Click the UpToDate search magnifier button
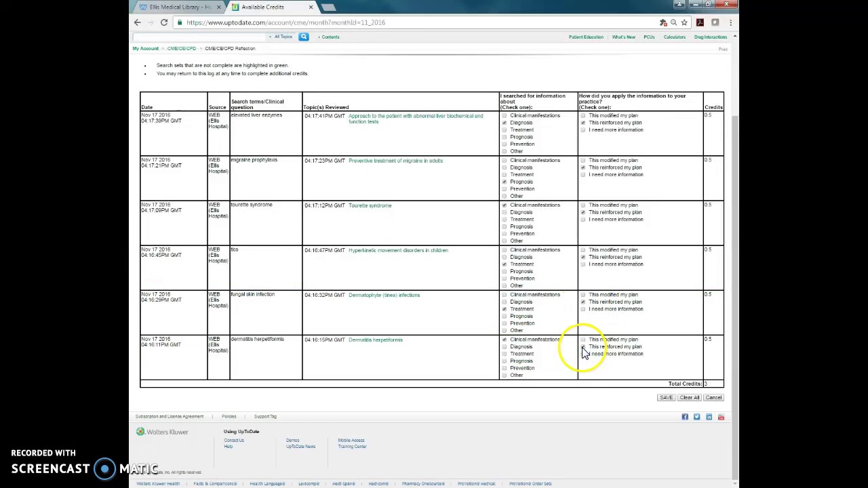 click(304, 37)
